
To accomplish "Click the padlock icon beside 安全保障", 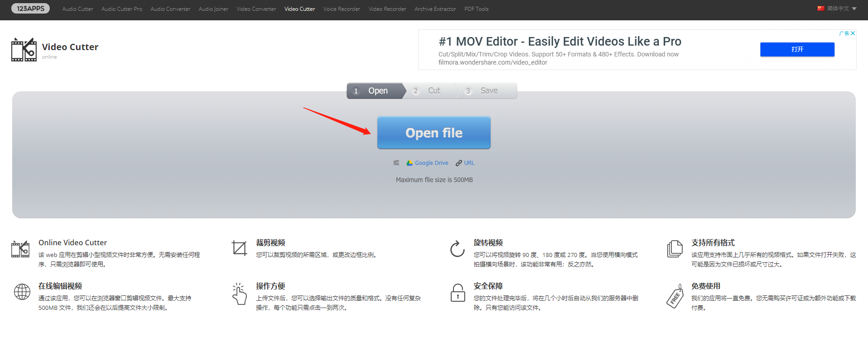I will tap(458, 293).
